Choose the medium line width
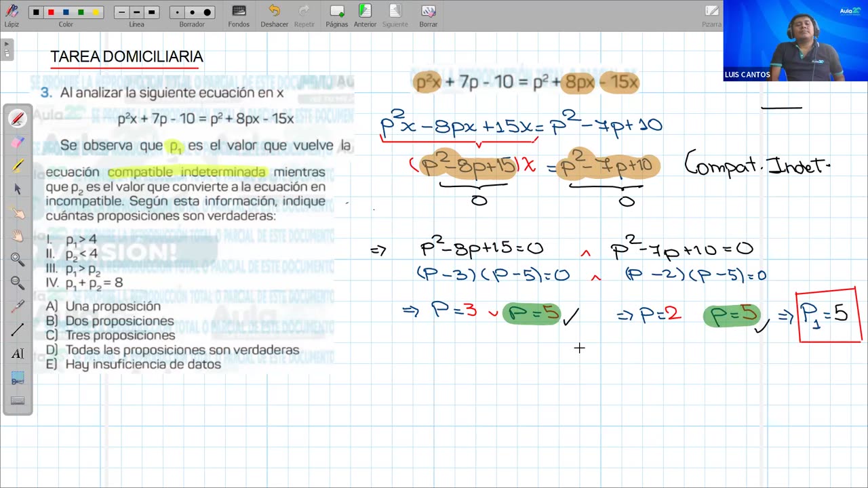 [x=136, y=12]
